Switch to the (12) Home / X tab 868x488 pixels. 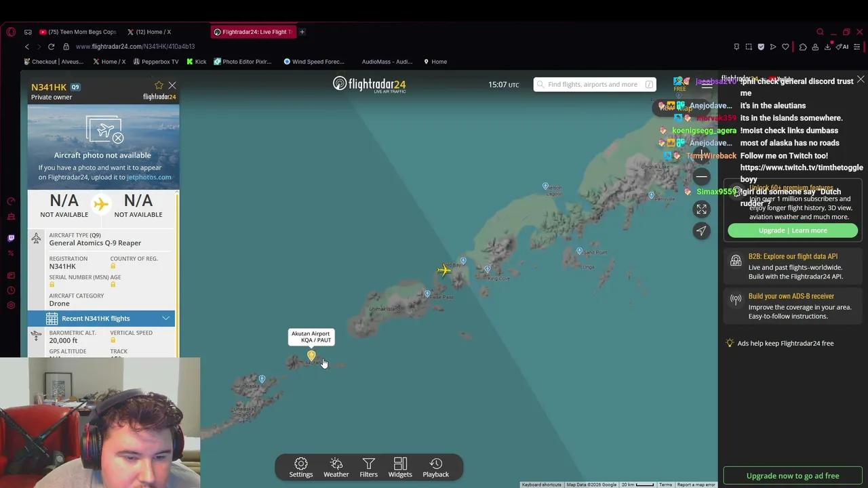pos(149,32)
